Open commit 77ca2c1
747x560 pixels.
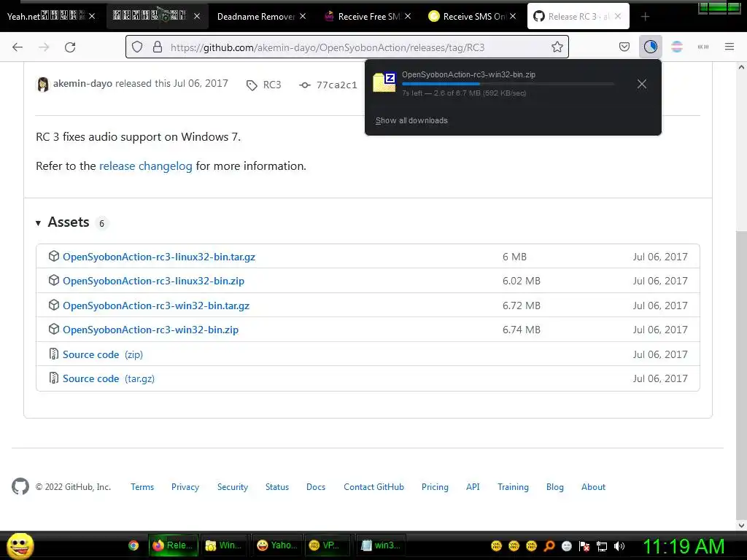(336, 85)
